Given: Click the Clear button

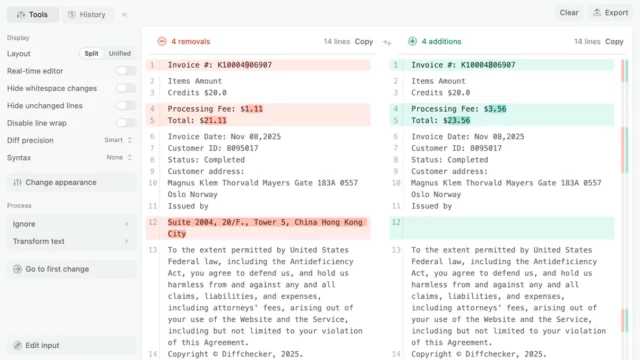Looking at the screenshot, I should pyautogui.click(x=569, y=13).
